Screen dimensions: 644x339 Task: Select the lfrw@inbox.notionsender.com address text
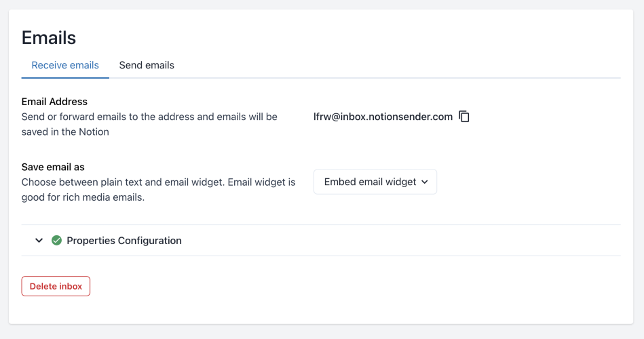(x=383, y=117)
